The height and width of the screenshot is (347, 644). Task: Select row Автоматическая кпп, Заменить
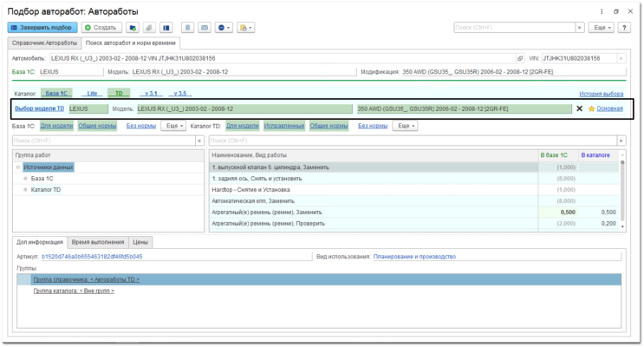(414, 201)
